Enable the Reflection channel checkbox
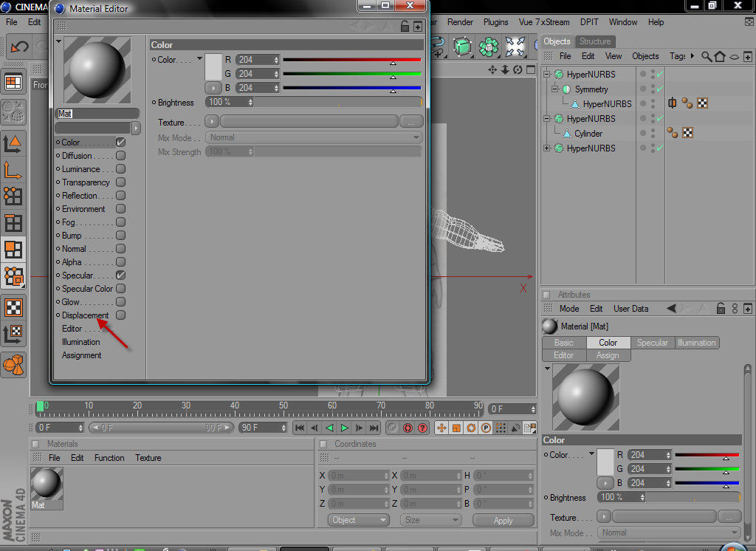This screenshot has height=551, width=756. [120, 196]
